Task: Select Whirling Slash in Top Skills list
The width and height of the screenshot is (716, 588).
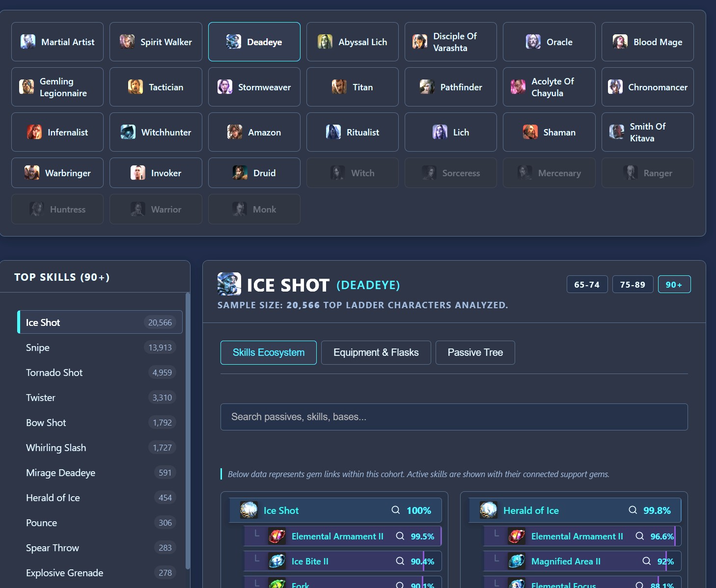Action: (100, 448)
